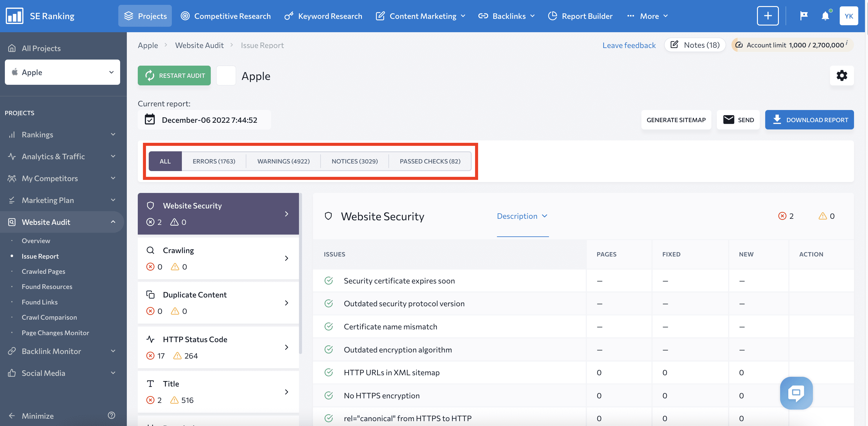This screenshot has width=868, height=426.
Task: Select Issue Report in sidebar
Action: coord(40,256)
